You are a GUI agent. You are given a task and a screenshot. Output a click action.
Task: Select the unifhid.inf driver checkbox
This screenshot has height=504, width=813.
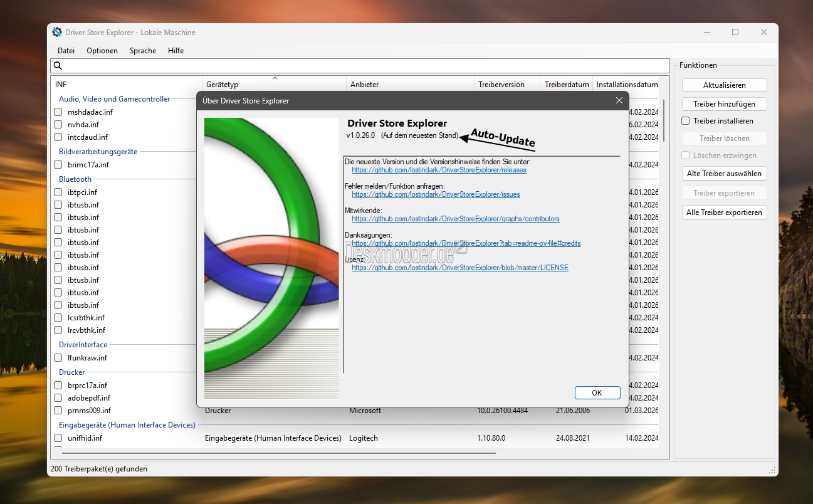pos(58,438)
